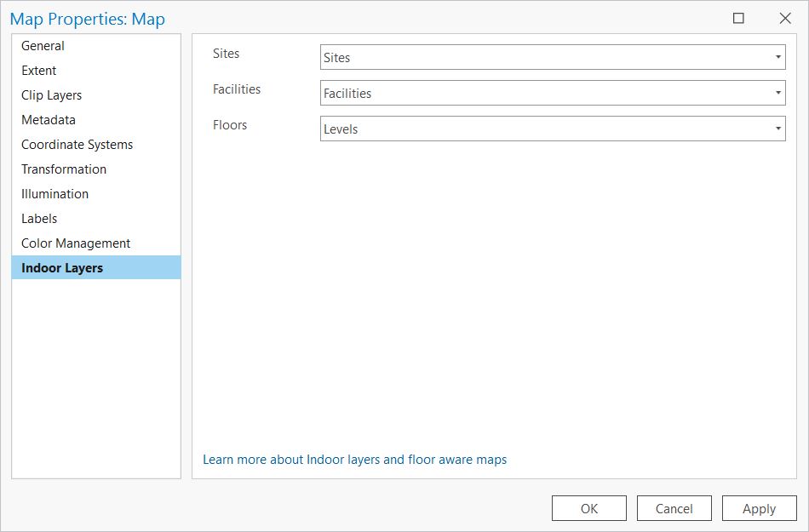Apply the indoor layer settings

point(759,508)
